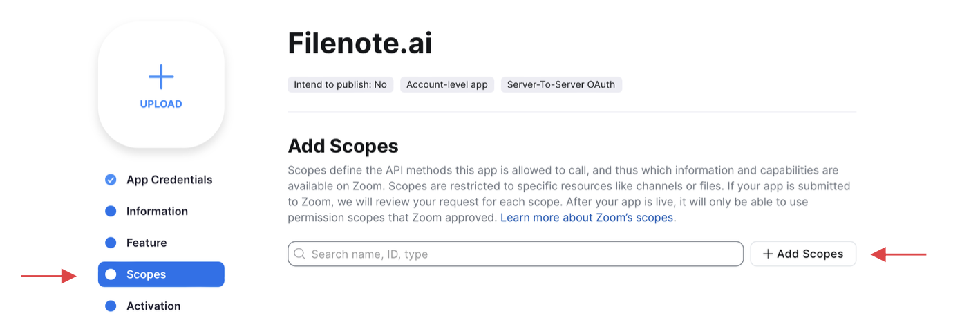Click the magnifier icon in search box
Screen dimensions: 980x336
point(300,254)
